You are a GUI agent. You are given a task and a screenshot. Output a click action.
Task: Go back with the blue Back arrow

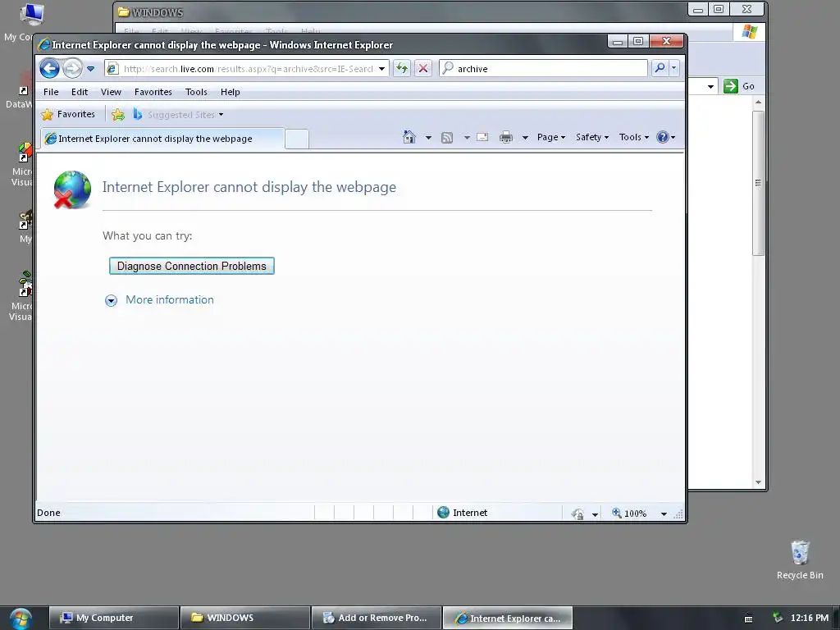50,69
